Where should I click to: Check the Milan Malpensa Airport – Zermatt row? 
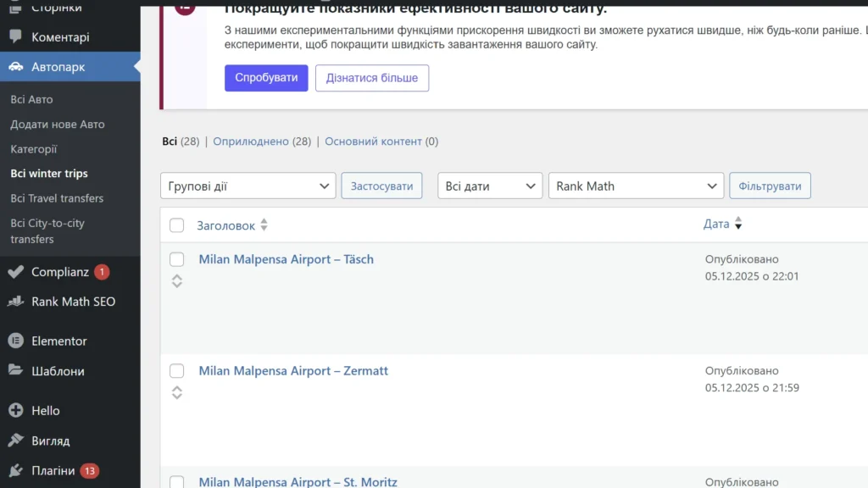[x=176, y=371]
